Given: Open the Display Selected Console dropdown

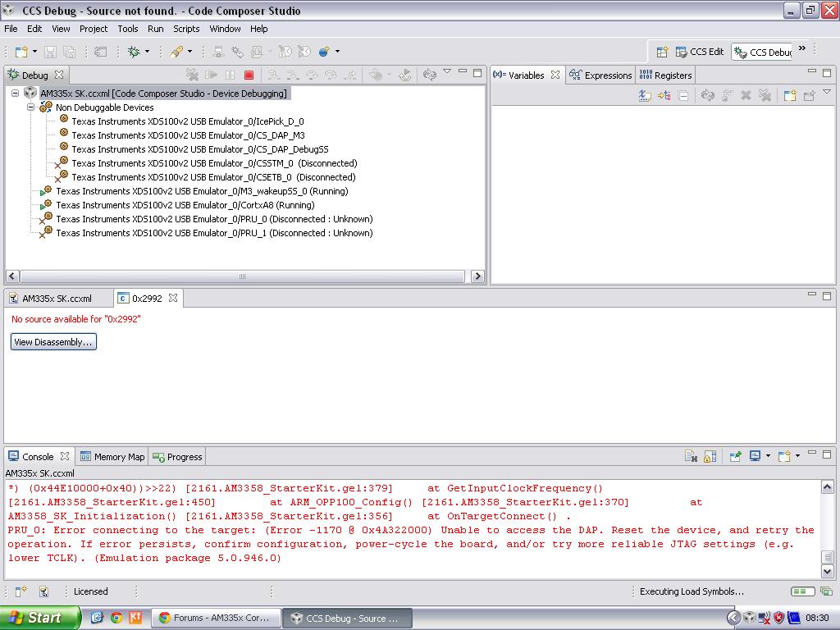Looking at the screenshot, I should (x=768, y=456).
